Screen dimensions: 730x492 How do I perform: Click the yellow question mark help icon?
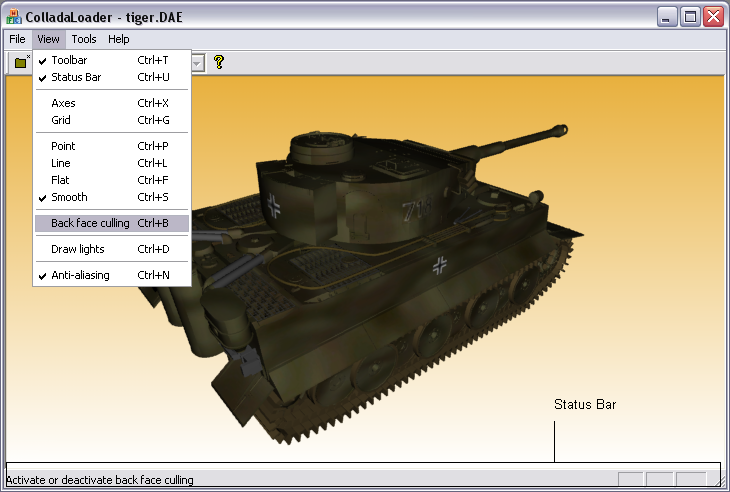pyautogui.click(x=219, y=62)
